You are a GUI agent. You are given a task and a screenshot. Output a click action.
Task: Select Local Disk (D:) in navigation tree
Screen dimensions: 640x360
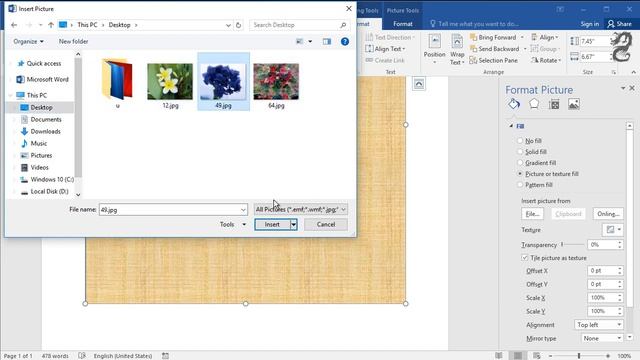[x=49, y=191]
